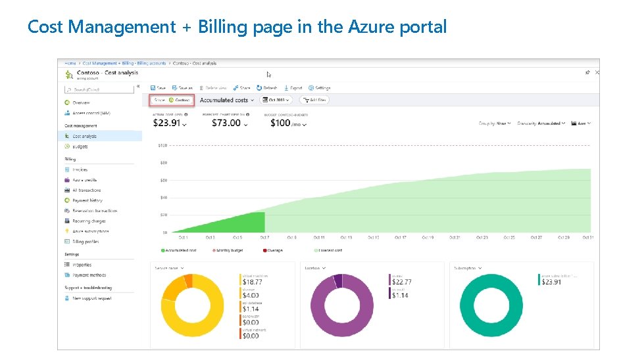644x362 pixels.
Task: Click the Share icon in the toolbar
Action: coord(234,88)
